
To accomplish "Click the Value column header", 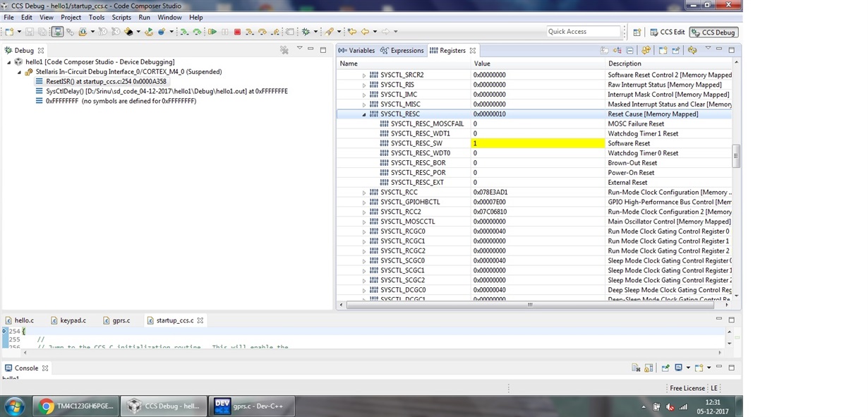I will point(538,64).
